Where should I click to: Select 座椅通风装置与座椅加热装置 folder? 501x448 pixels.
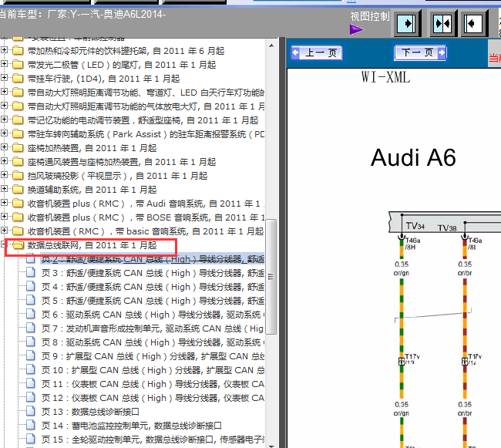pyautogui.click(x=122, y=162)
